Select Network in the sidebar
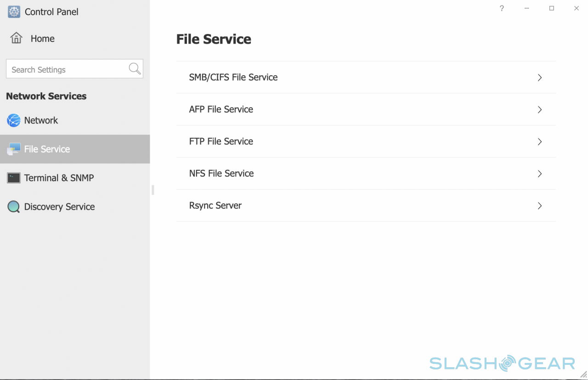Viewport: 588px width, 380px height. (x=41, y=120)
